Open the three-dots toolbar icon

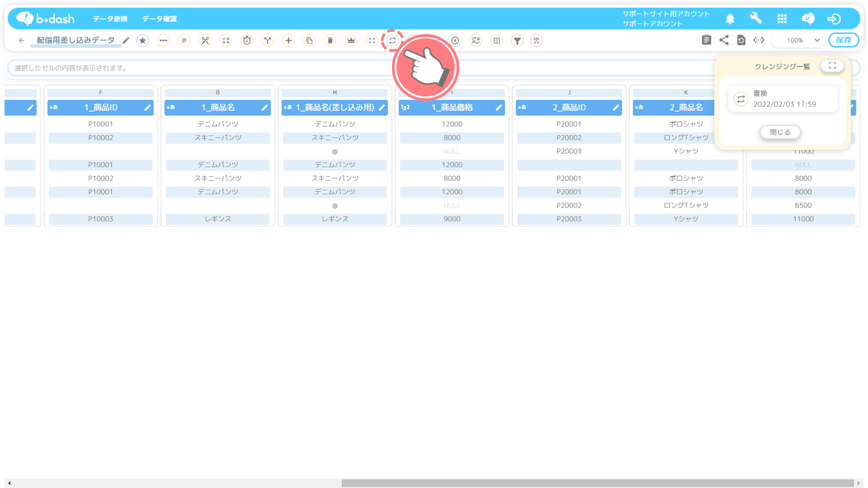[163, 40]
